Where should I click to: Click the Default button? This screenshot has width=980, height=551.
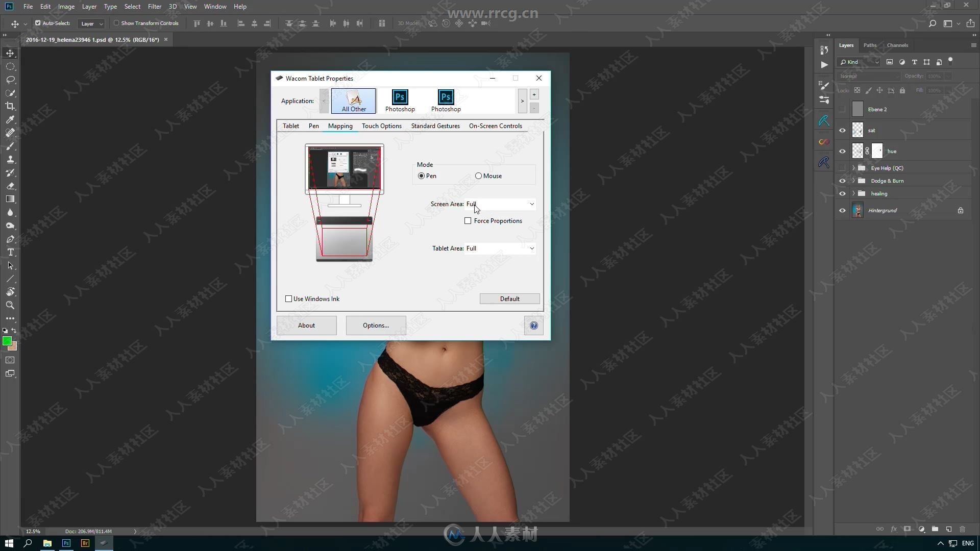[x=510, y=298]
